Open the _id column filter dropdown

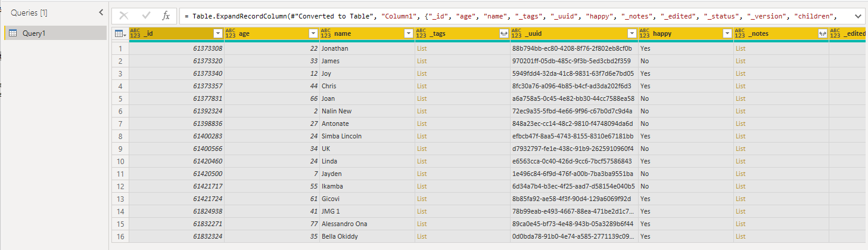(217, 34)
